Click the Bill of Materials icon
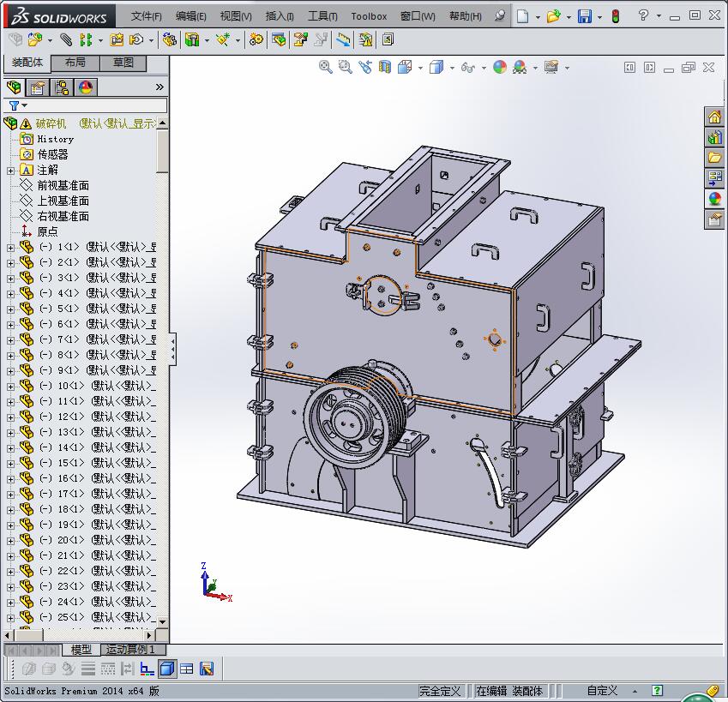 click(x=279, y=40)
